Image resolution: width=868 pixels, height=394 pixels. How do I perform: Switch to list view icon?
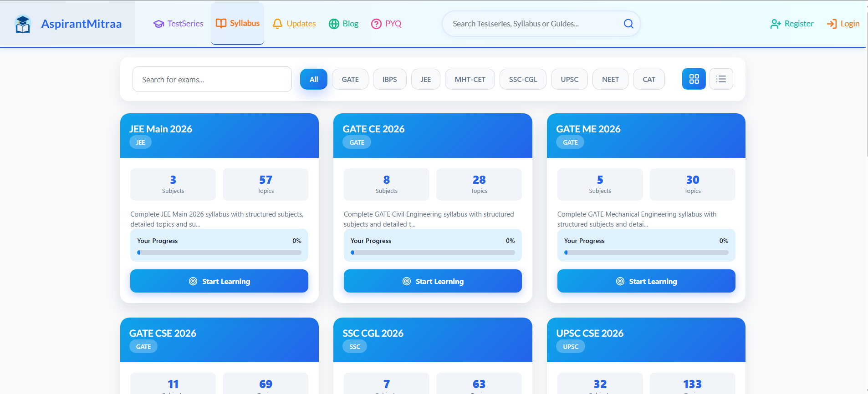pyautogui.click(x=721, y=79)
